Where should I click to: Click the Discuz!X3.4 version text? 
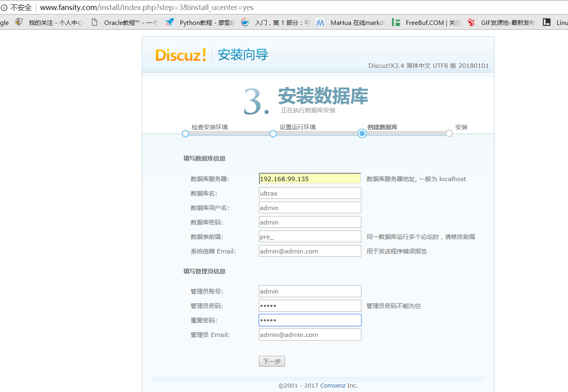(429, 65)
